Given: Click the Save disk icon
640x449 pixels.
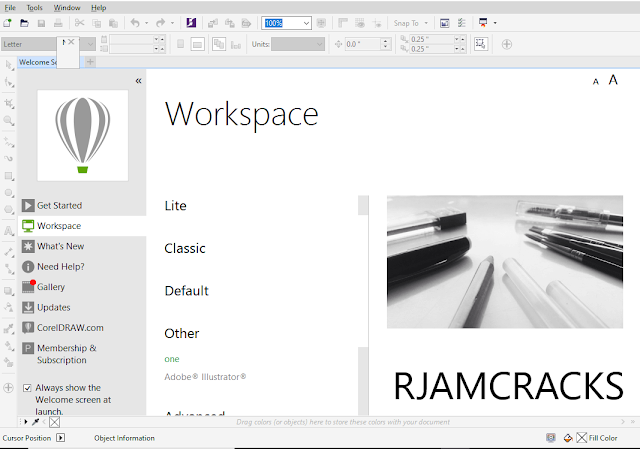Looking at the screenshot, I should [41, 23].
